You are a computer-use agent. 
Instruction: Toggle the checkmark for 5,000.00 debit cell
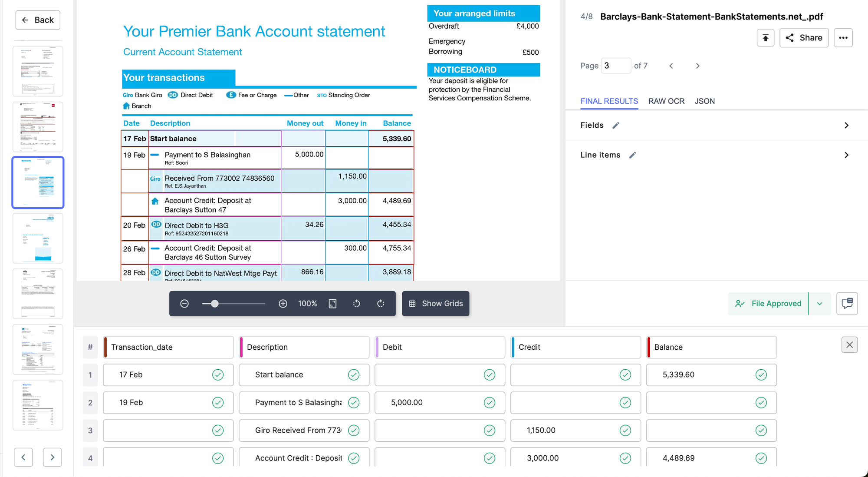490,403
